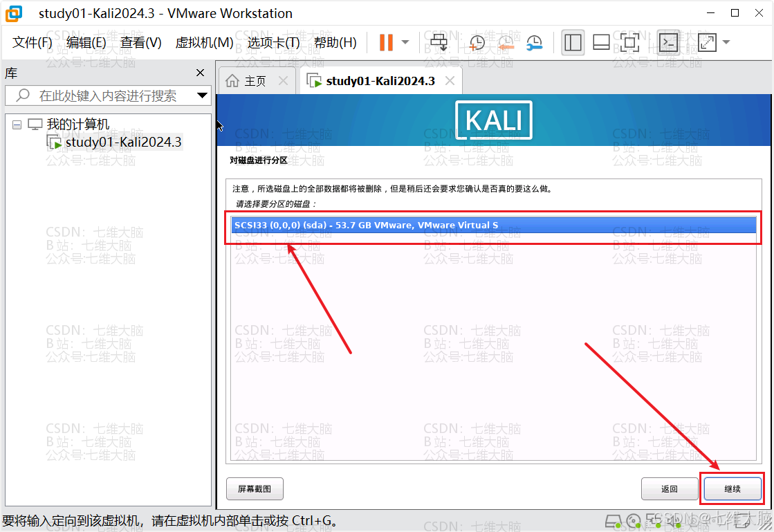Pause the virtual machine
Screen dimensions: 774x532
pos(386,42)
